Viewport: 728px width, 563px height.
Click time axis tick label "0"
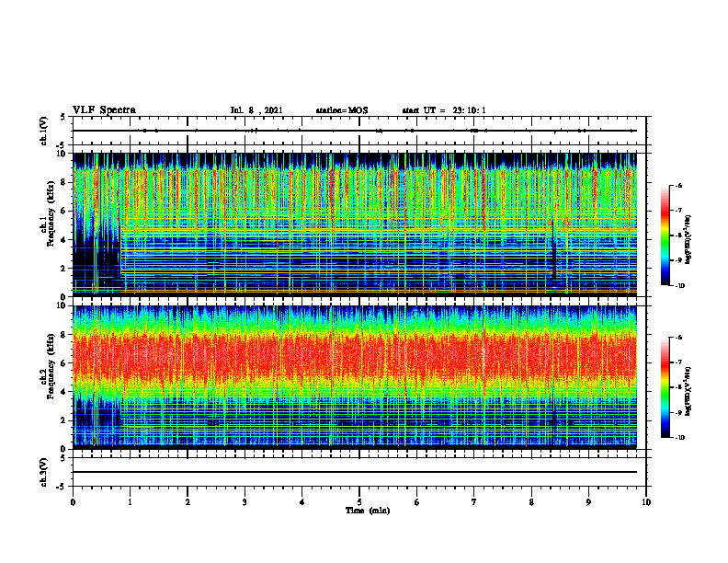[x=73, y=502]
